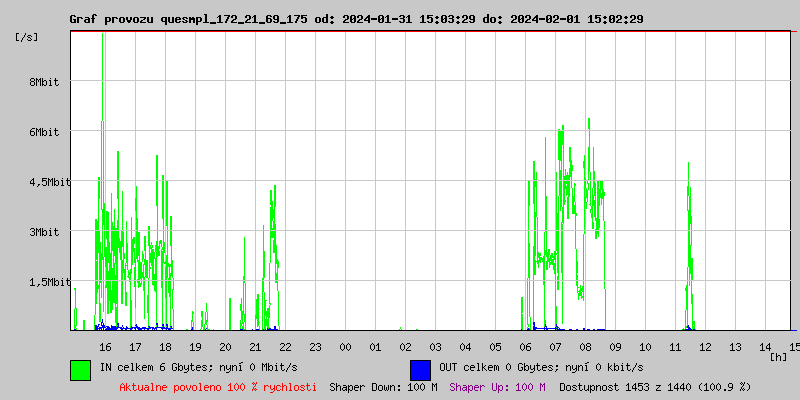Click the [h] unit label under the time axis
The width and height of the screenshot is (800, 400).
(x=778, y=356)
